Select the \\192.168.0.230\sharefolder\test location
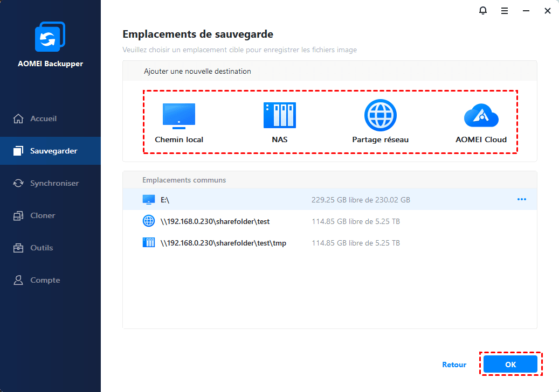 (330, 221)
